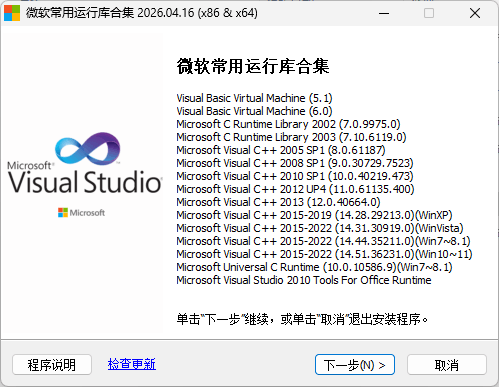Click the Microsoft logo in title bar
Viewport: 499px width, 387px height.
12,13
